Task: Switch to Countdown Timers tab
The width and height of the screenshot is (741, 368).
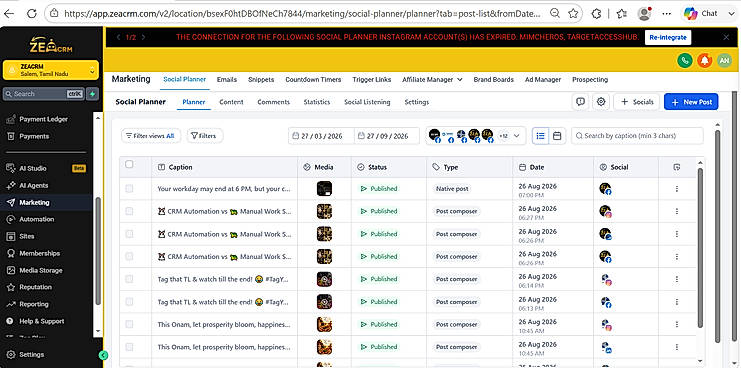Action: click(313, 80)
